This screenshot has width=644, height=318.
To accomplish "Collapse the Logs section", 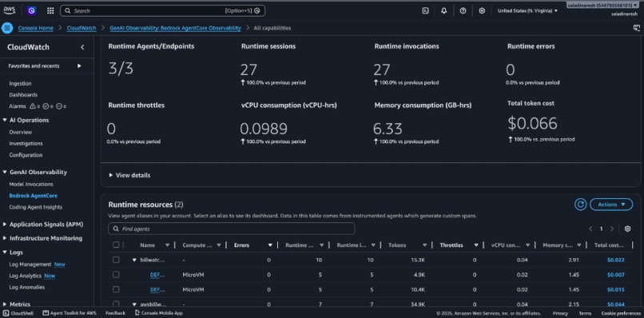I will [x=5, y=252].
